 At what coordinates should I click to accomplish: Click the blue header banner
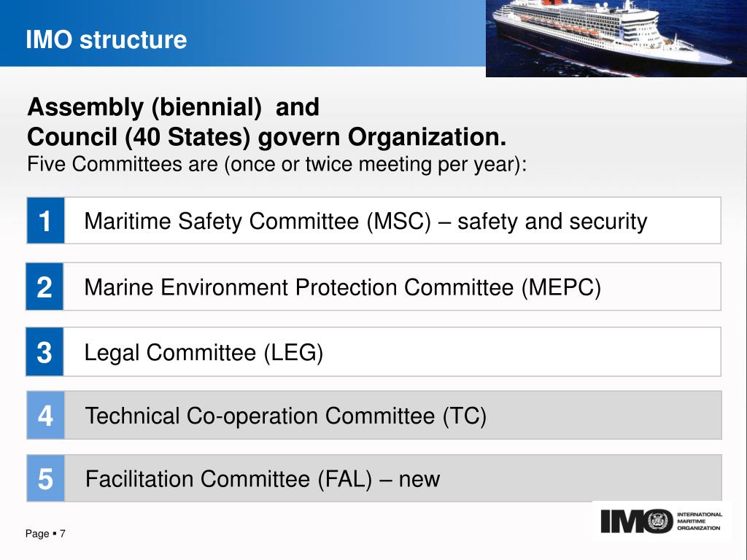click(x=243, y=34)
